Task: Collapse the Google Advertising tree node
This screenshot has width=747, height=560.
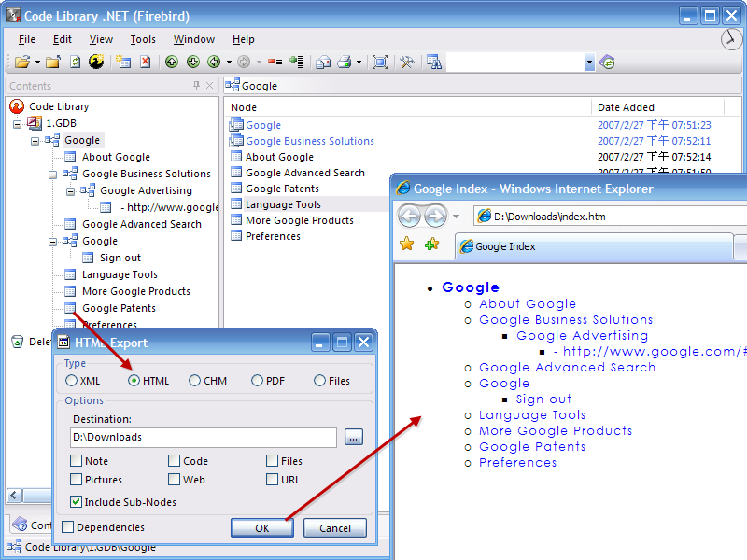Action: (70, 191)
